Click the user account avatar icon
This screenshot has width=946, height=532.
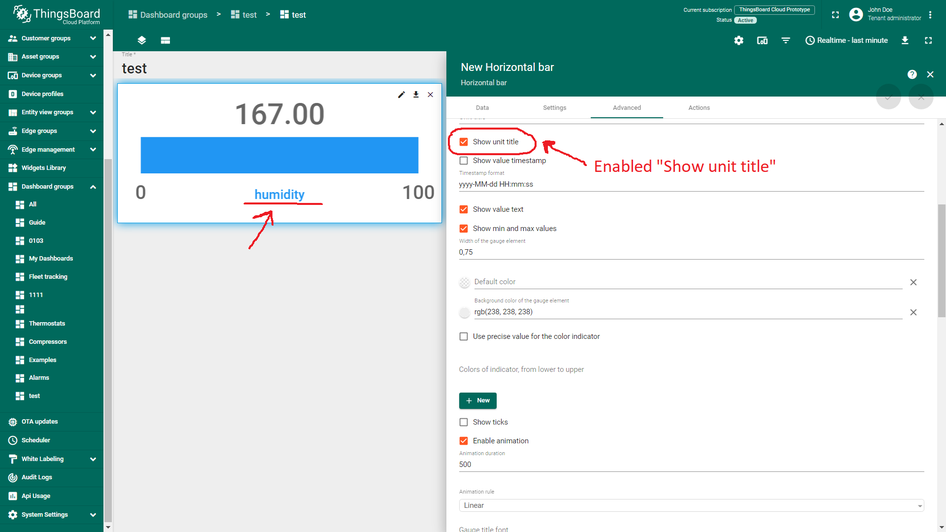[856, 14]
